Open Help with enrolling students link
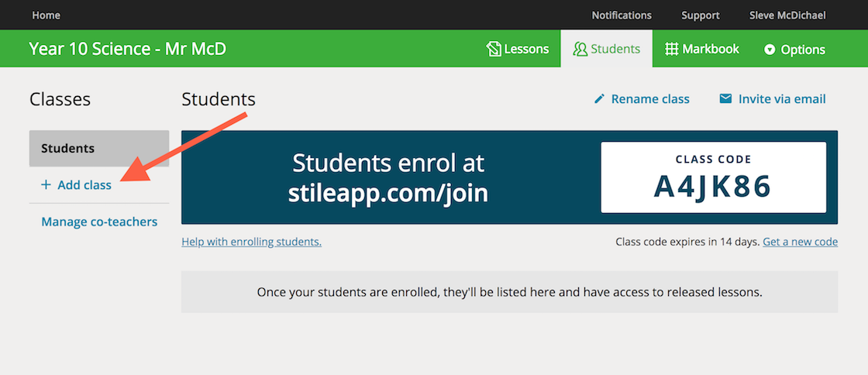 point(251,242)
